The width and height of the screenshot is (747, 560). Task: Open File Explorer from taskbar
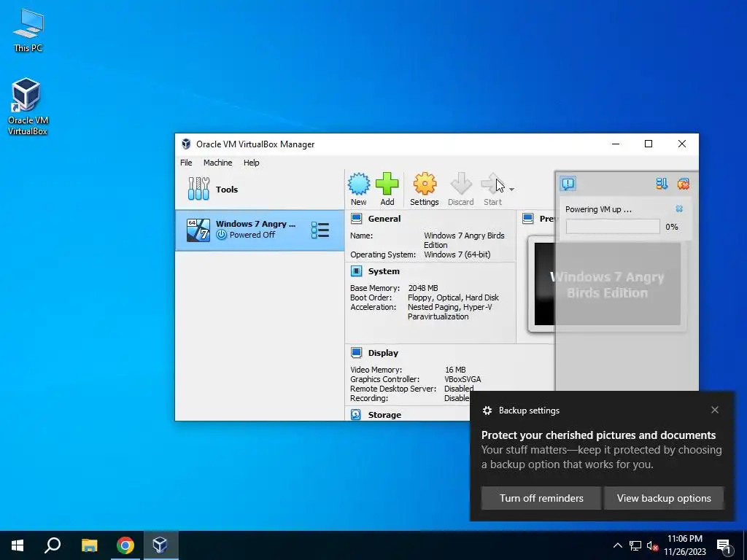pyautogui.click(x=89, y=545)
